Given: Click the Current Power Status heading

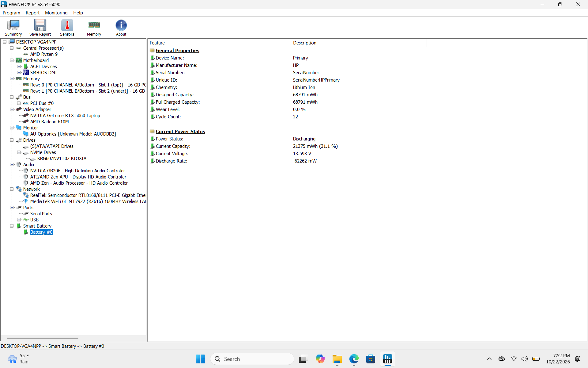Looking at the screenshot, I should coord(180,132).
